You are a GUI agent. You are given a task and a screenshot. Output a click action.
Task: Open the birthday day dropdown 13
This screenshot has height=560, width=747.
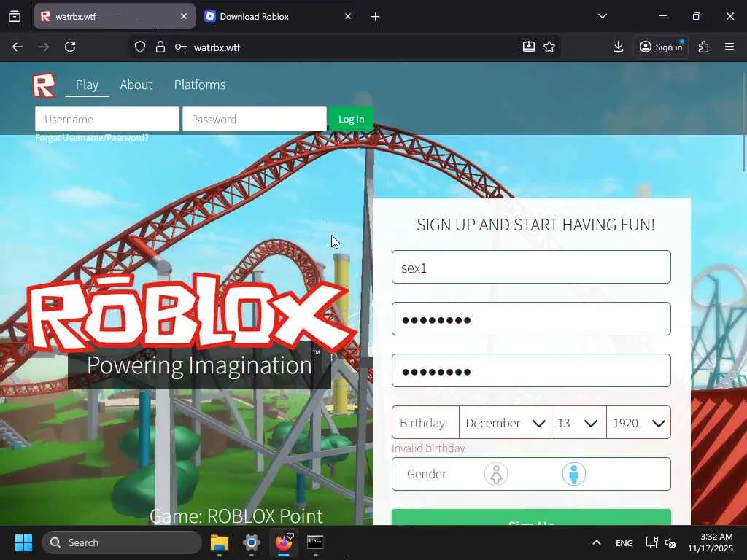(578, 422)
